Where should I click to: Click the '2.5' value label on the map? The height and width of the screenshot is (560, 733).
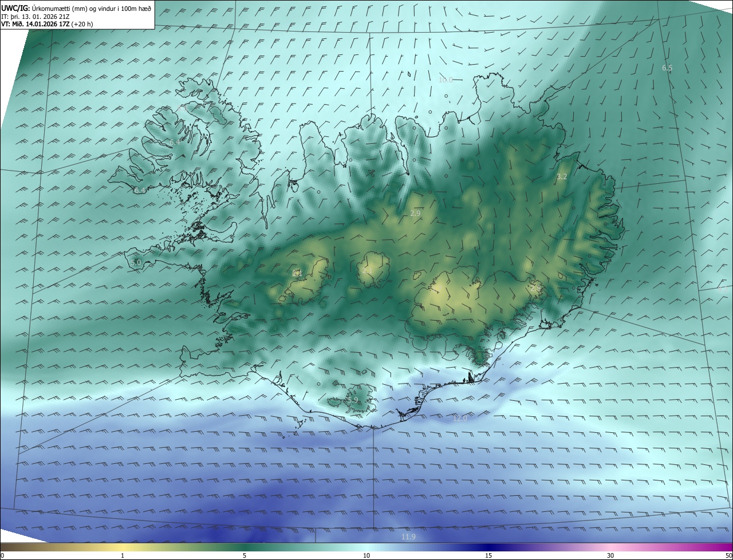[x=535, y=289]
